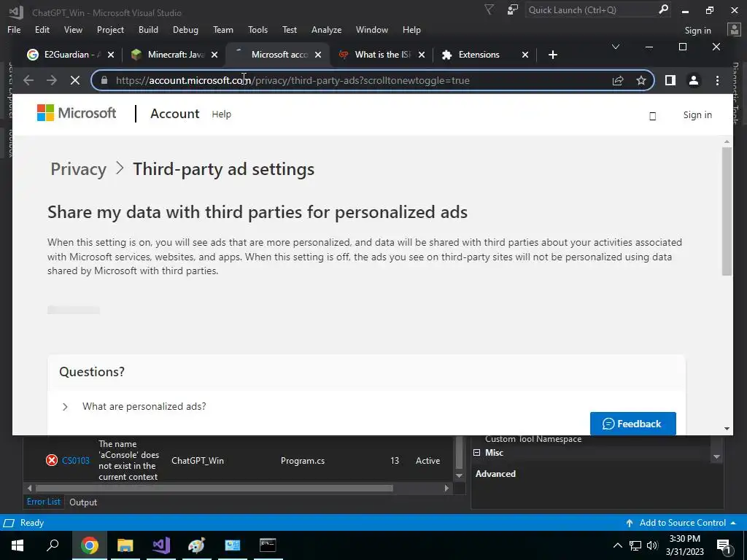747x560 pixels.
Task: Open Windows taskbar search
Action: click(53, 545)
